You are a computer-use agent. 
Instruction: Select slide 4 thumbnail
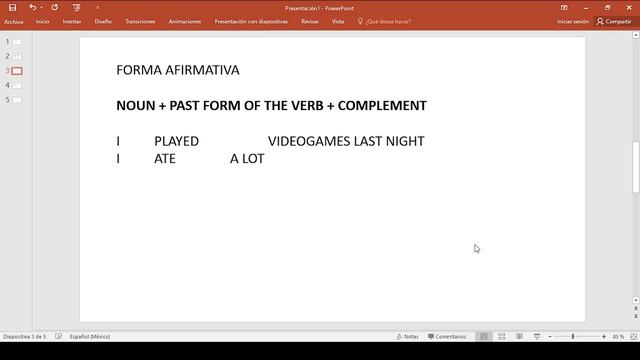pos(17,85)
